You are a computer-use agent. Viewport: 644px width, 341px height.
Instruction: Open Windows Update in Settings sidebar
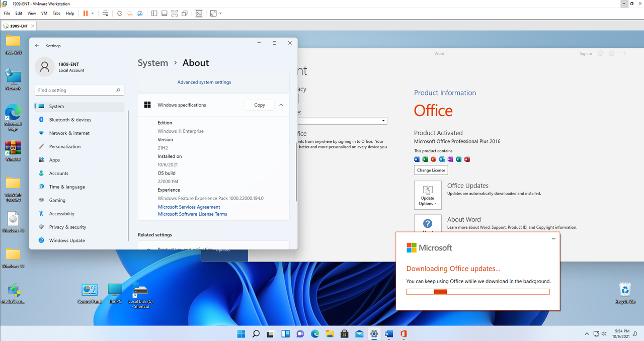pos(79,240)
